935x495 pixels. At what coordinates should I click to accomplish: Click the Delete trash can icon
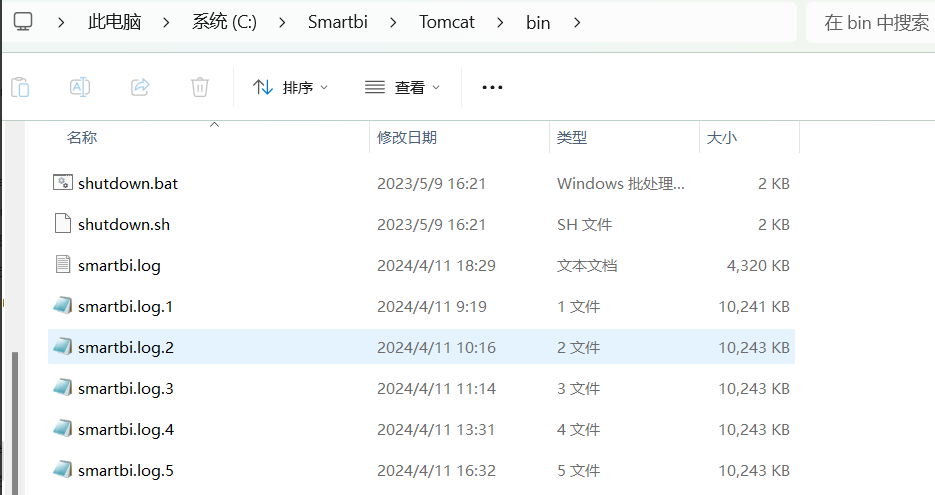pyautogui.click(x=200, y=87)
